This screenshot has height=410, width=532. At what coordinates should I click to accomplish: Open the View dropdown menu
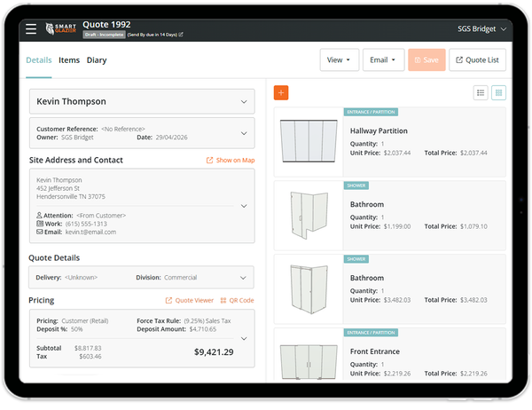[340, 59]
